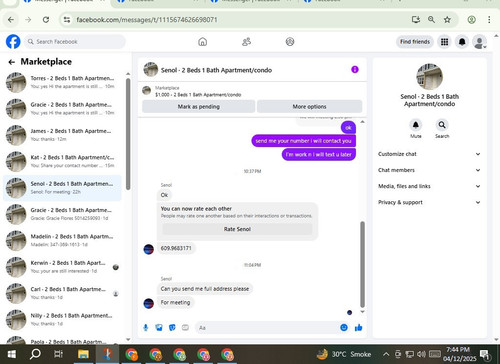Screen dimensions: 500x364
Task: Click the conversation list scrollbar
Action: coord(128,134)
